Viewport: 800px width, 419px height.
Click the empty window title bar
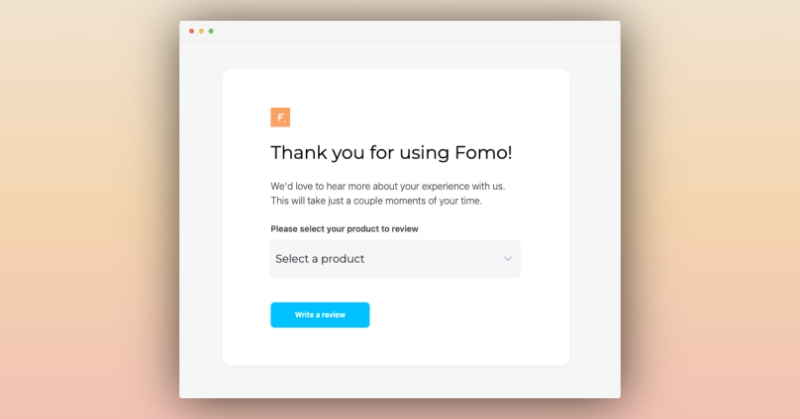click(408, 31)
